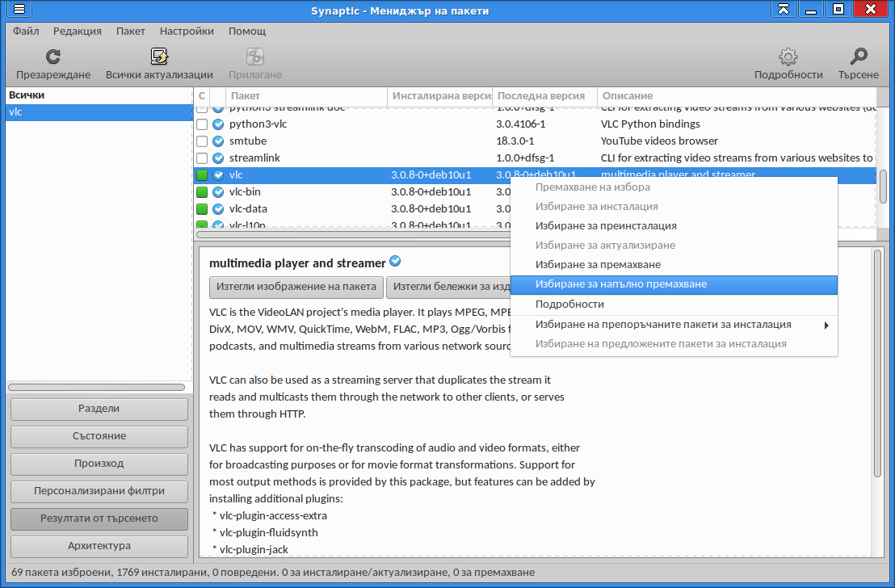Choose Избиране за премахване from context menu

tap(674, 265)
